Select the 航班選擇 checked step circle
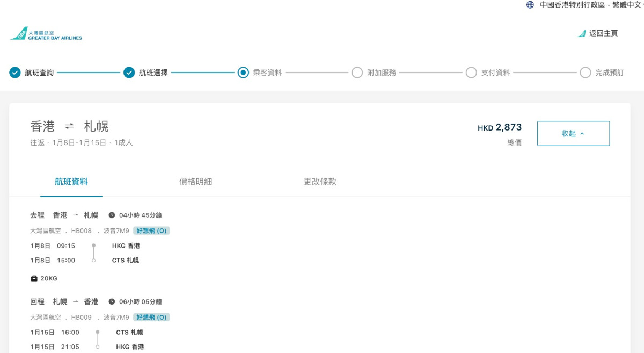Screen dimensions: 644x353 [x=129, y=73]
